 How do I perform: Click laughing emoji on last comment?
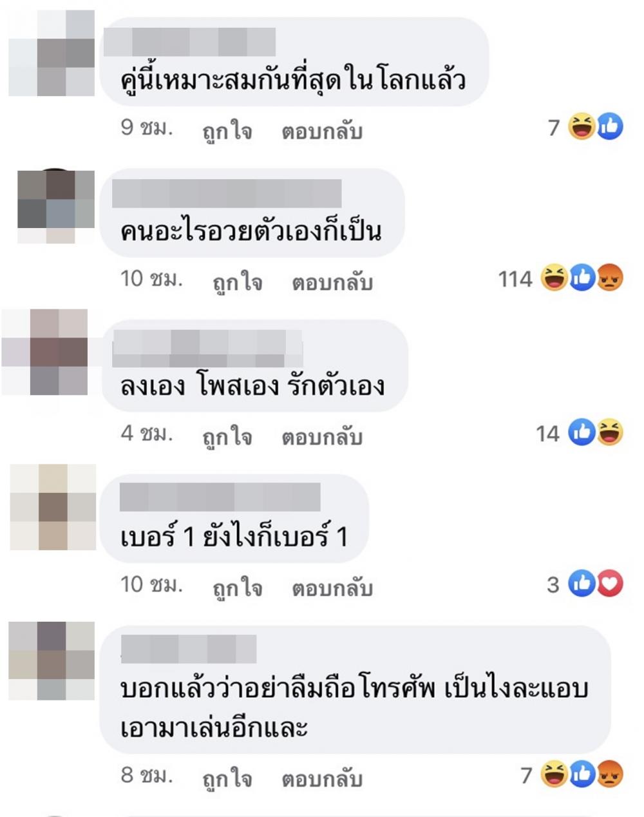click(554, 774)
